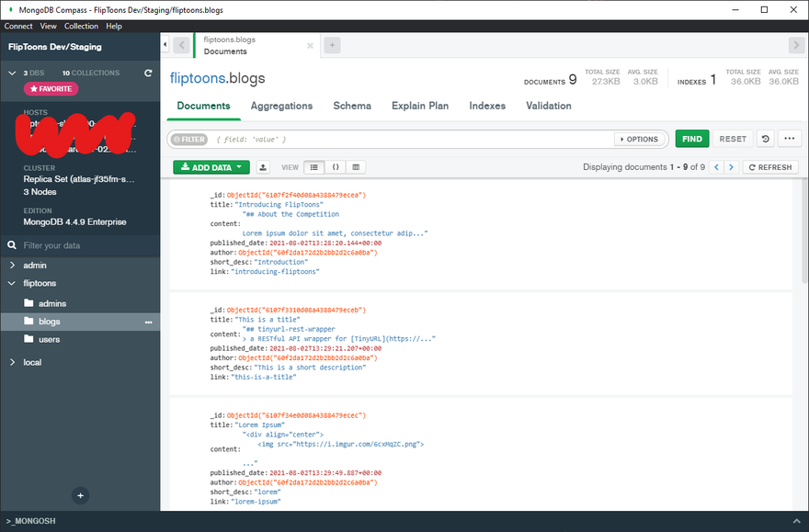809x532 pixels.
Task: Open the query history icon
Action: coord(766,139)
